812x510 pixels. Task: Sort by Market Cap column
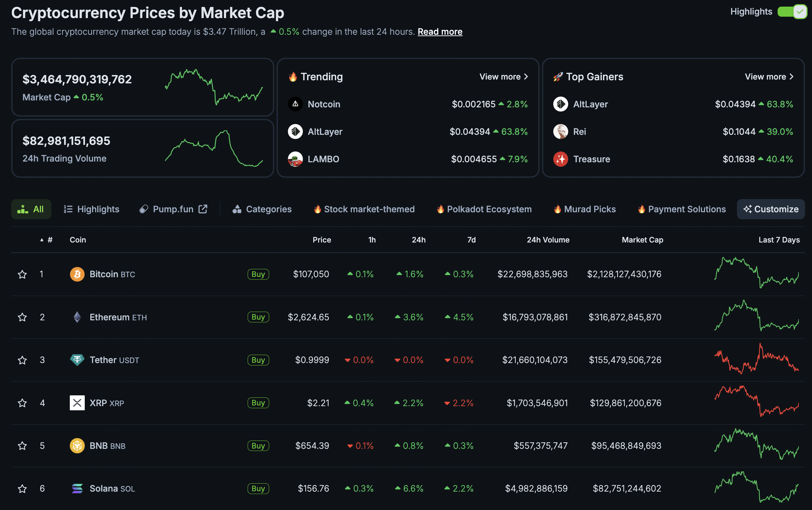(x=643, y=240)
